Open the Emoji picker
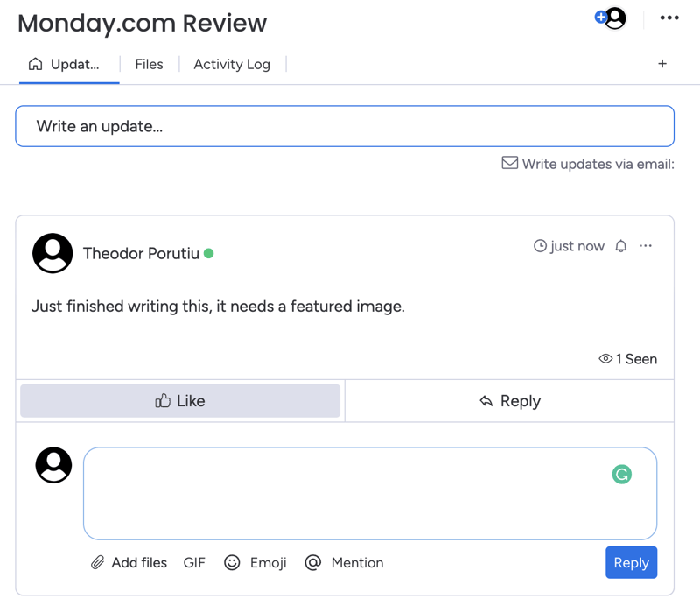 click(x=255, y=562)
